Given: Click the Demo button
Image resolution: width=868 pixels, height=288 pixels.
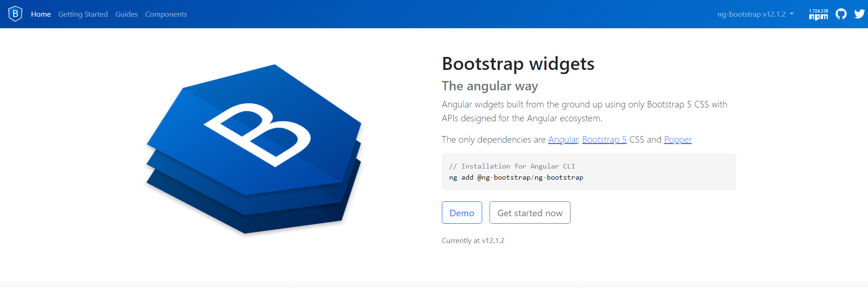Looking at the screenshot, I should point(462,213).
